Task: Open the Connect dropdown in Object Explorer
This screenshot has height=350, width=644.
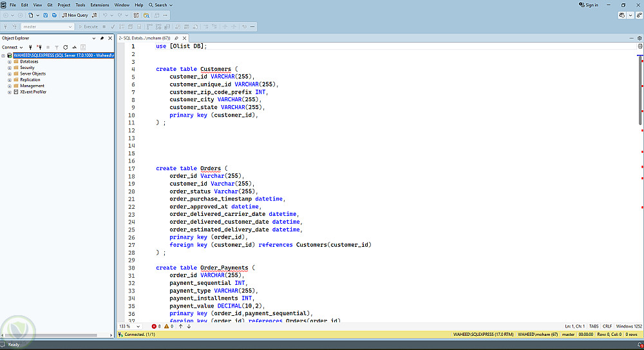Action: tap(12, 47)
